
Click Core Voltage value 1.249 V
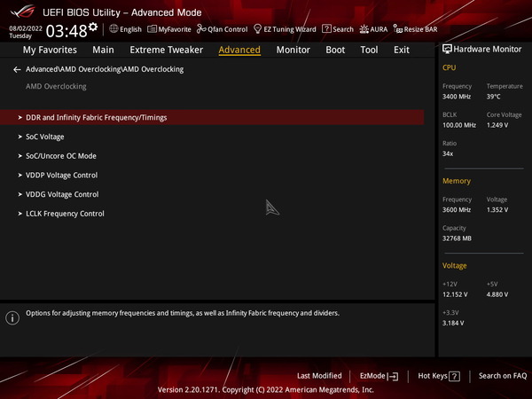coord(497,125)
